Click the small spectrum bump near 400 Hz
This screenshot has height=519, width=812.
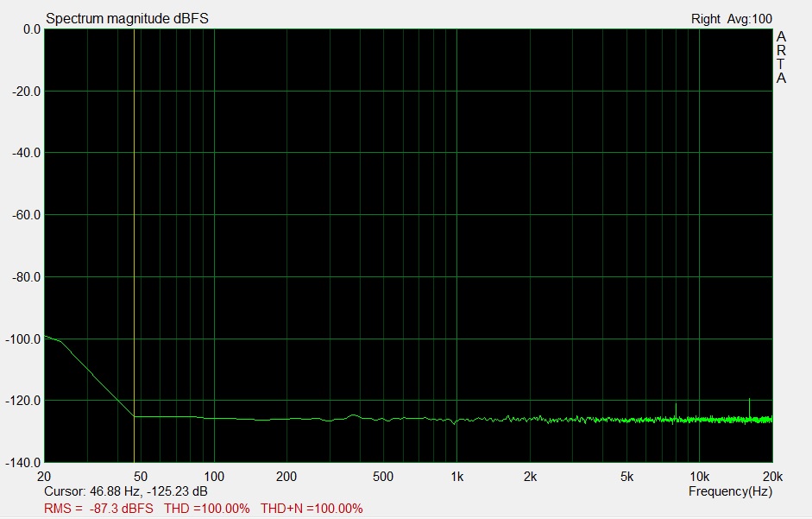tap(354, 416)
